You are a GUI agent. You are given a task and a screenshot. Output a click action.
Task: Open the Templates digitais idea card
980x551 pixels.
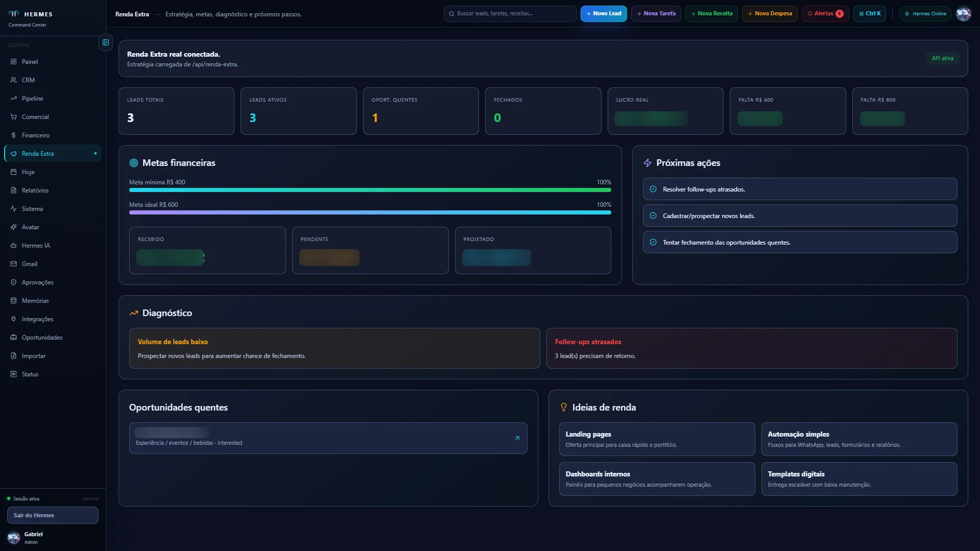coord(859,479)
